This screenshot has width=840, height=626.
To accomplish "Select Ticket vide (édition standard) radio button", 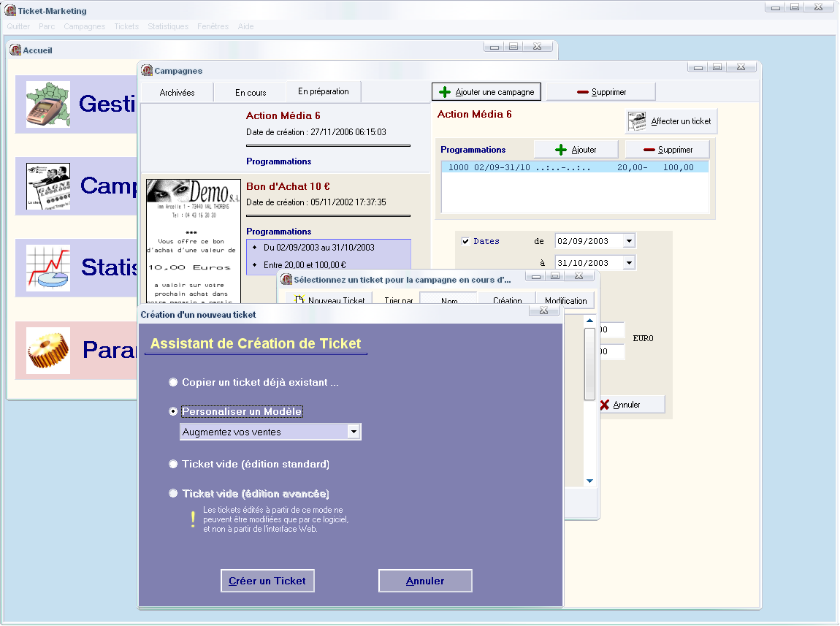I will [173, 464].
